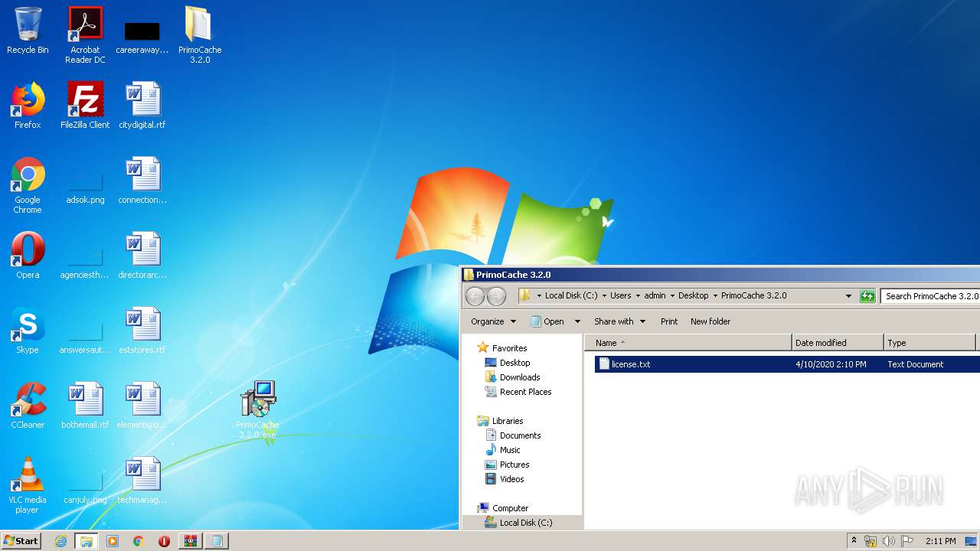Viewport: 980px width, 551px height.
Task: Show hidden system tray icons
Action: 854,541
